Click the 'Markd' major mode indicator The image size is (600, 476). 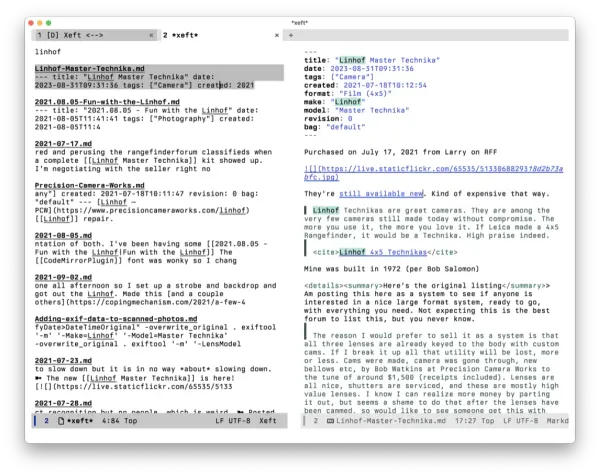pyautogui.click(x=558, y=421)
